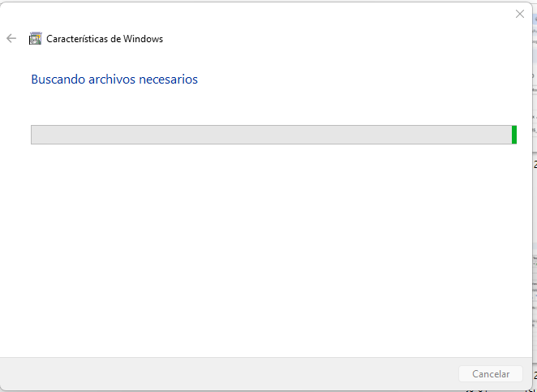This screenshot has height=392, width=537.
Task: Click the back arrow in the dialog header
Action: [x=11, y=38]
